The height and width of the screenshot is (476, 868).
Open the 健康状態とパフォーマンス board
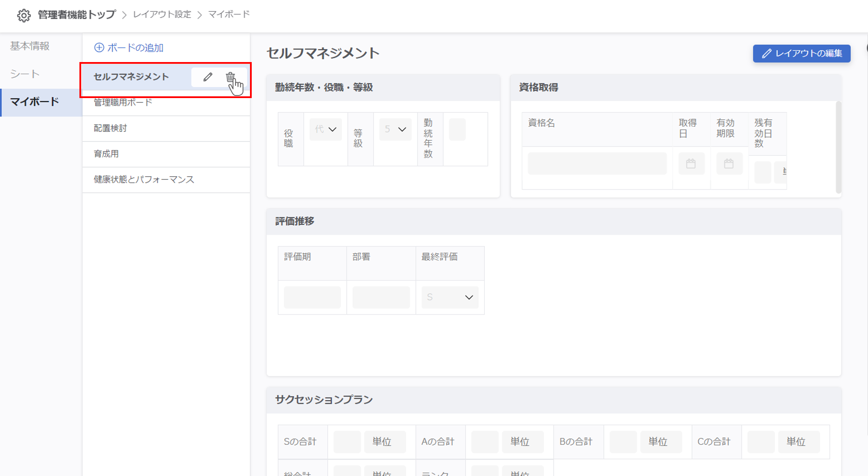click(x=144, y=180)
